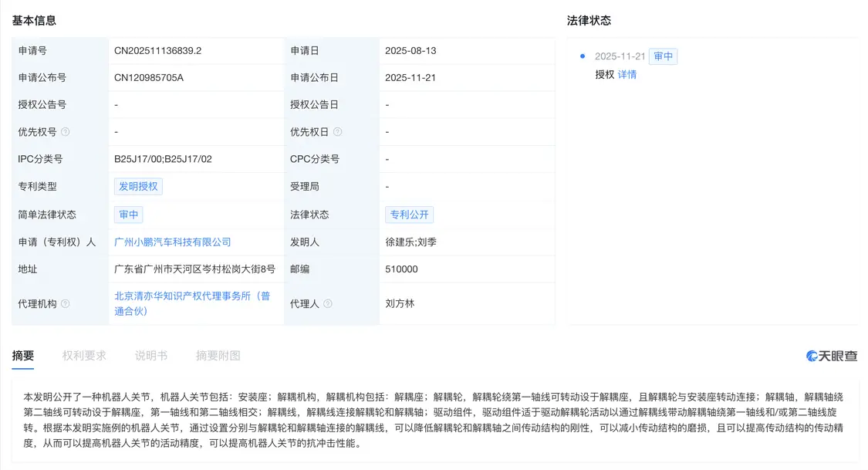The image size is (868, 470).
Task: Switch to the 权利要求 tab
Action: (84, 356)
